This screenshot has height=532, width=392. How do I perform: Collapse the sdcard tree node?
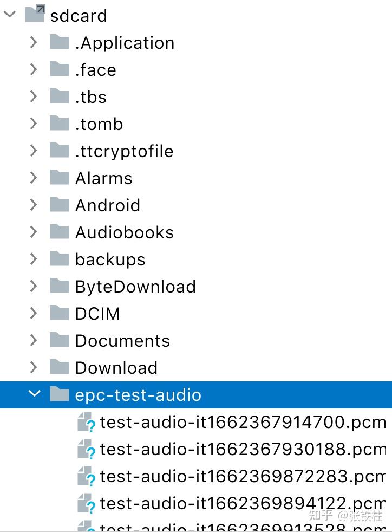(x=9, y=15)
